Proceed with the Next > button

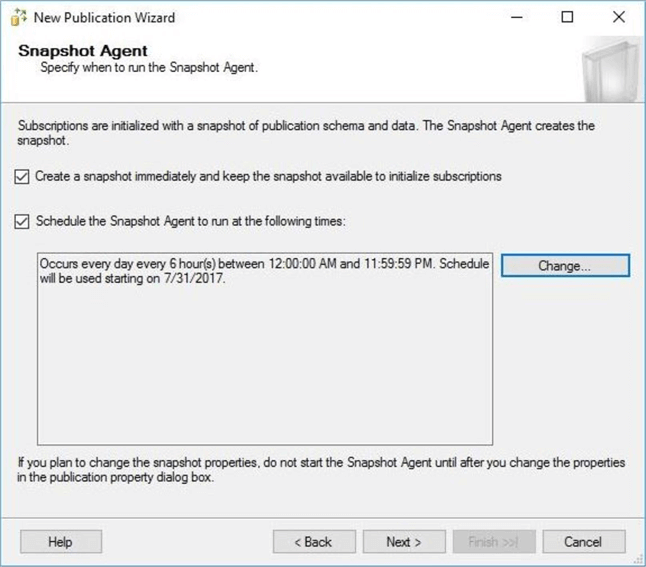pyautogui.click(x=403, y=542)
